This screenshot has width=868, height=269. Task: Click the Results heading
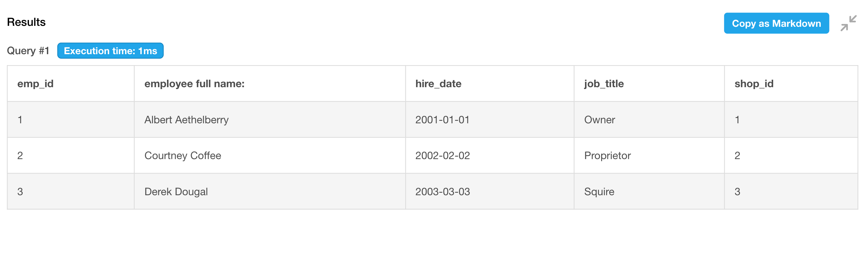pyautogui.click(x=26, y=22)
